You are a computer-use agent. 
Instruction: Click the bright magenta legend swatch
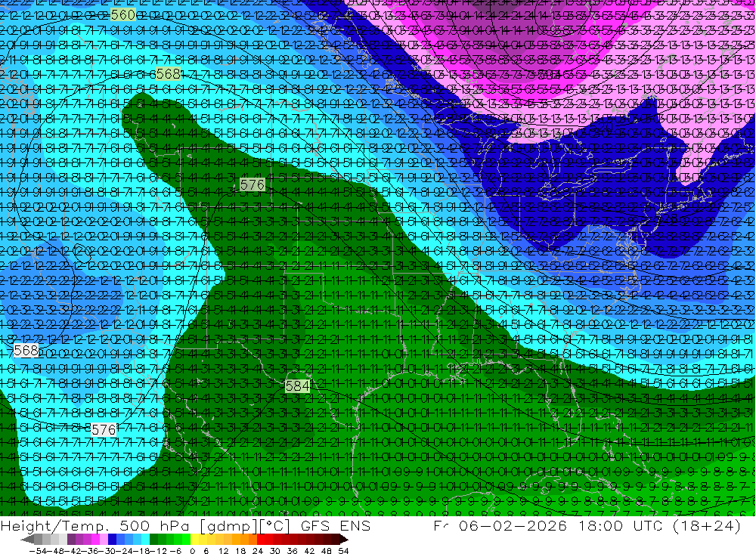coord(95,540)
